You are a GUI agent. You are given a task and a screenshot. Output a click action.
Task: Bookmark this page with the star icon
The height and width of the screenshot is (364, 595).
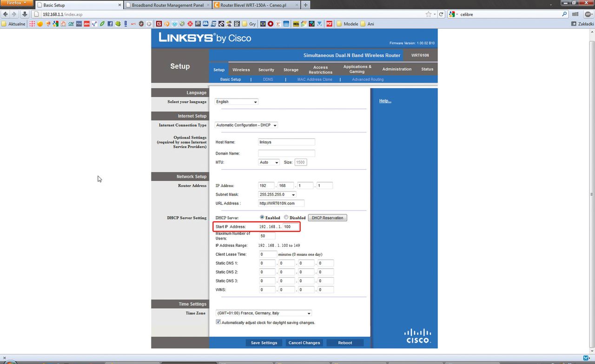tap(428, 14)
